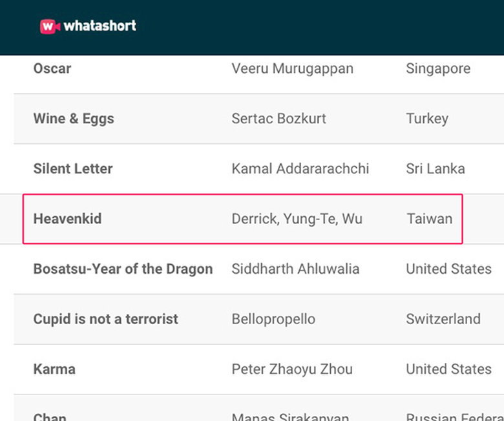Click director Siddharth Ahluwalia
The height and width of the screenshot is (421, 504).
coord(295,269)
